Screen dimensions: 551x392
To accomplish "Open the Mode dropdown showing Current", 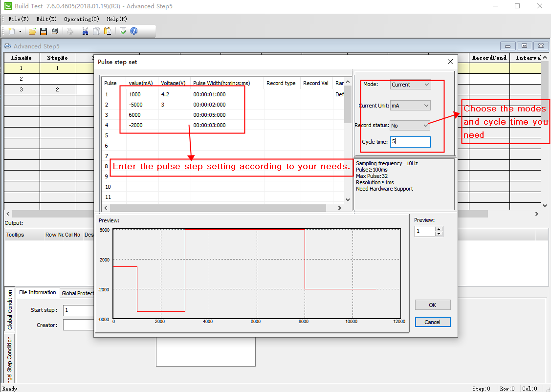I will (x=411, y=85).
